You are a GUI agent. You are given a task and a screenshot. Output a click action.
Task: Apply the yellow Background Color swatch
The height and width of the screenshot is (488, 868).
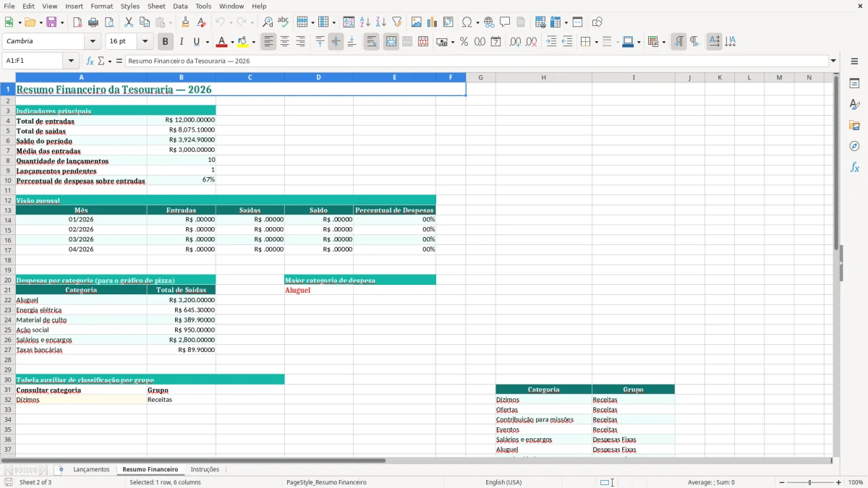pyautogui.click(x=243, y=42)
